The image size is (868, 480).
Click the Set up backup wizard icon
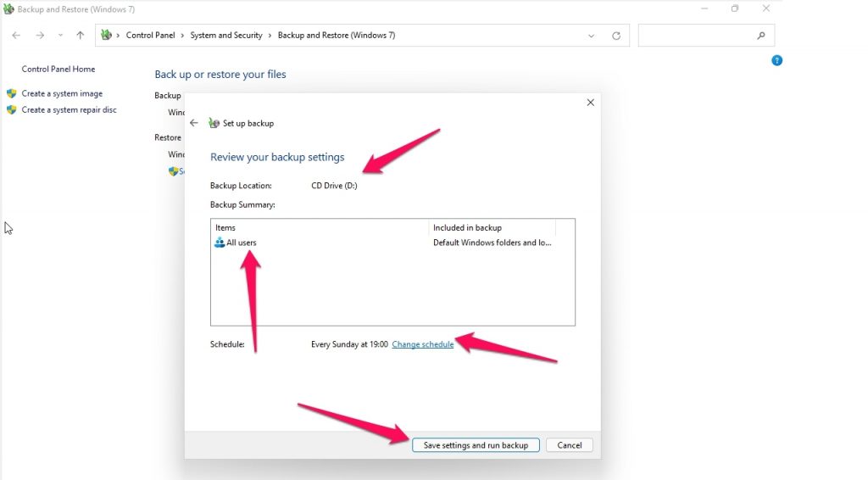(214, 123)
